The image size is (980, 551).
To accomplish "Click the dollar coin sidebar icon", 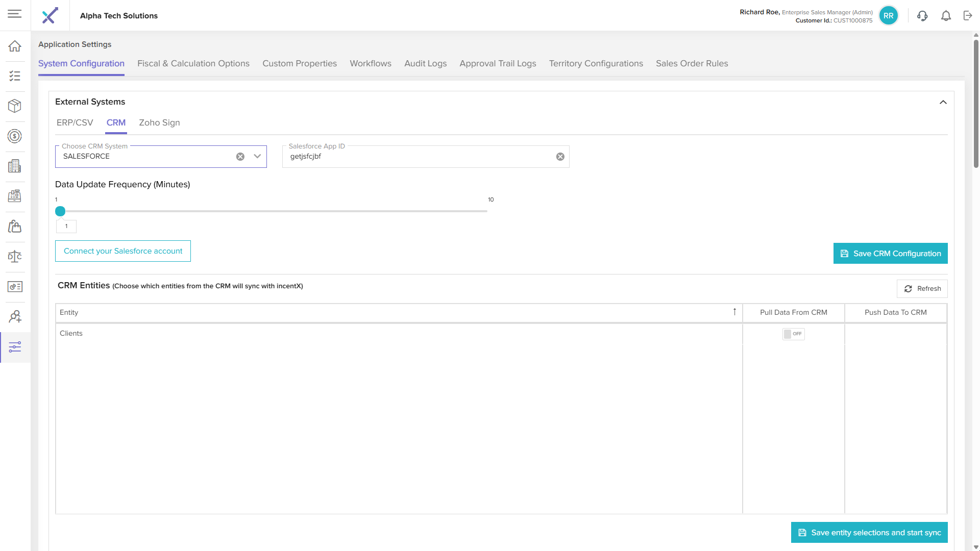I will (15, 136).
